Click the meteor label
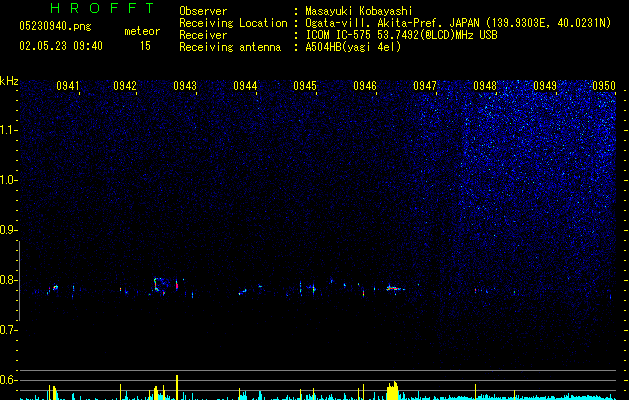 pos(142,31)
